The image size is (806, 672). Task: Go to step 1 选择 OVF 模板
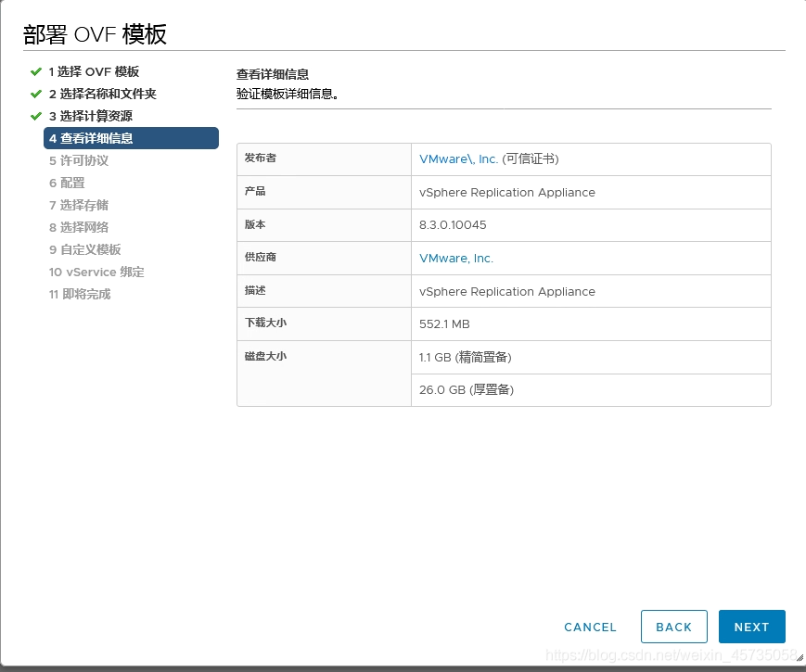(x=94, y=71)
